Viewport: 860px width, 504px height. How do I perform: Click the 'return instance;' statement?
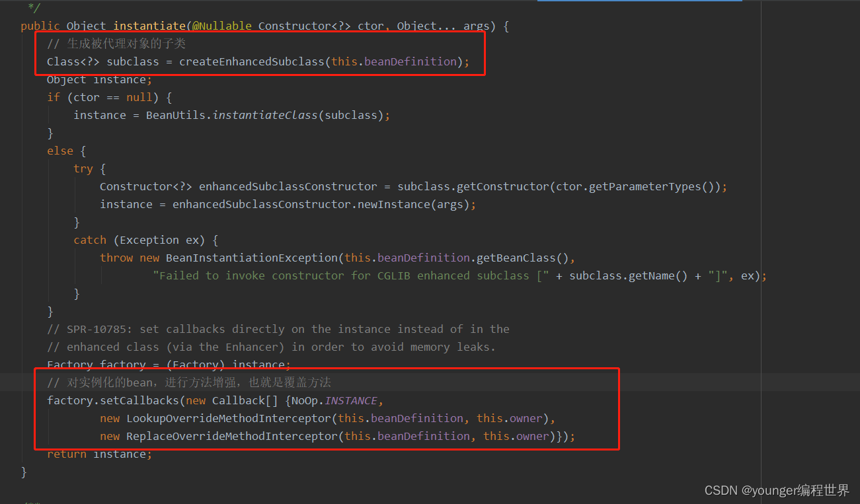(x=100, y=454)
